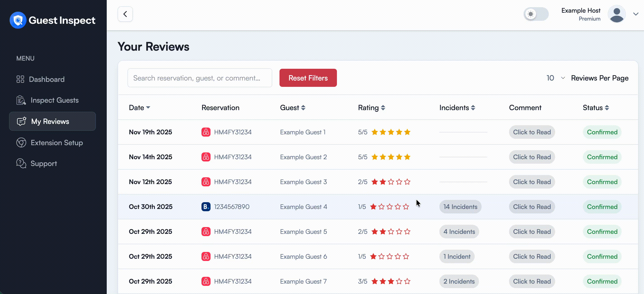Click the back arrow button
This screenshot has height=294, width=644.
[x=125, y=14]
